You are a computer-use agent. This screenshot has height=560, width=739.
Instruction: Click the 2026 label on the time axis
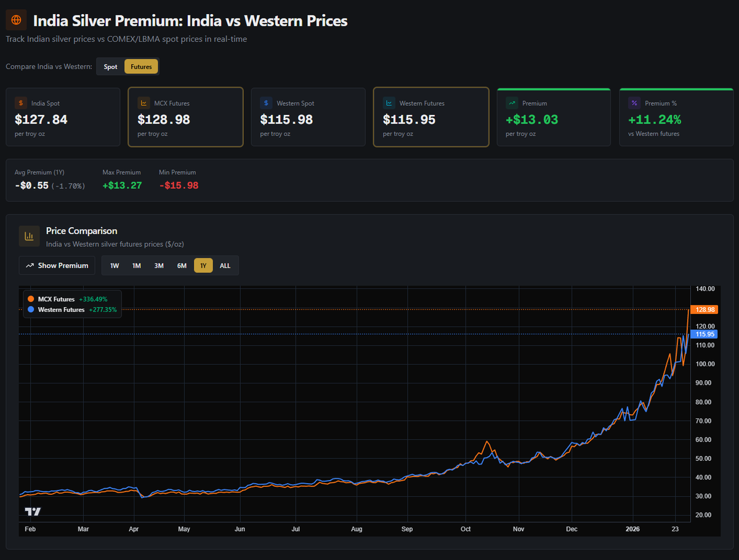(632, 529)
